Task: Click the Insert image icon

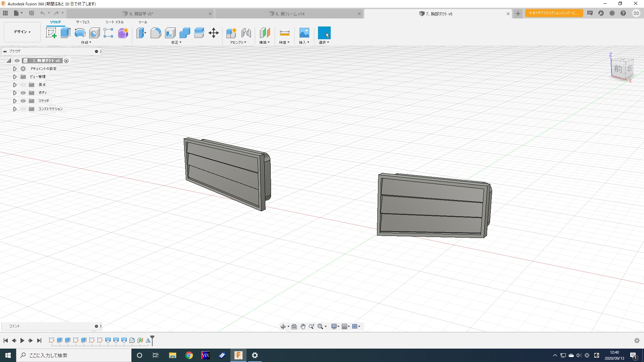Action: pyautogui.click(x=304, y=33)
